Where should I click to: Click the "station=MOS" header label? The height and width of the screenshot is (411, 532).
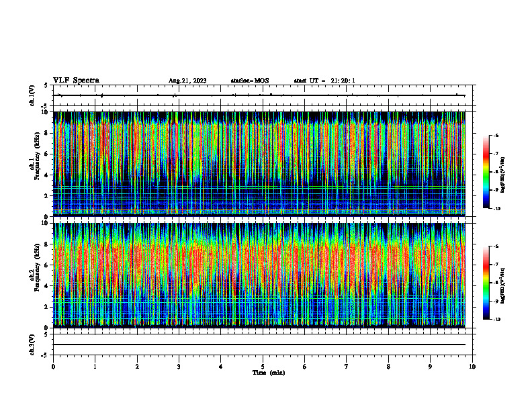(x=250, y=81)
